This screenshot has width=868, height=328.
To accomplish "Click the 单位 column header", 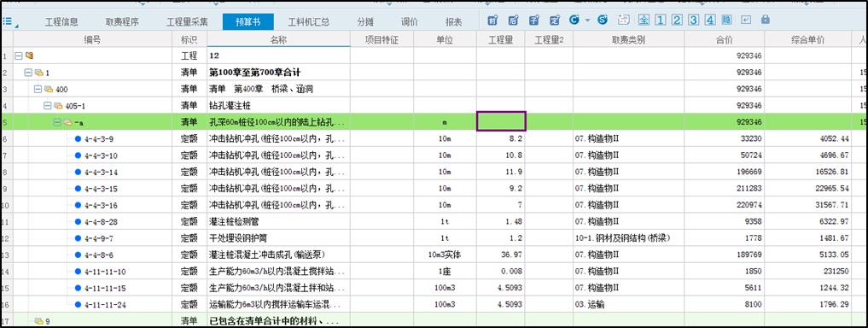I will pyautogui.click(x=445, y=40).
